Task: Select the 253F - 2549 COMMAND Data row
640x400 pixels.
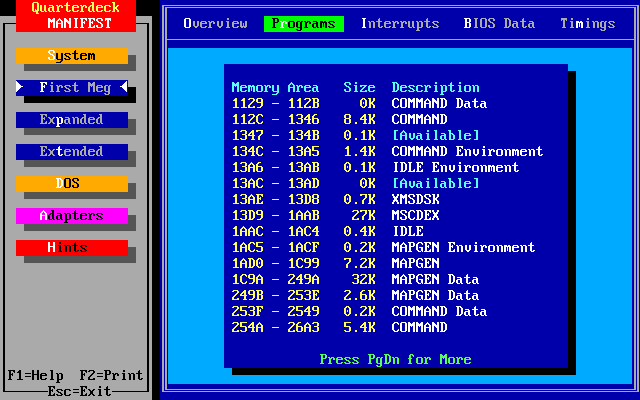Action: tap(359, 311)
